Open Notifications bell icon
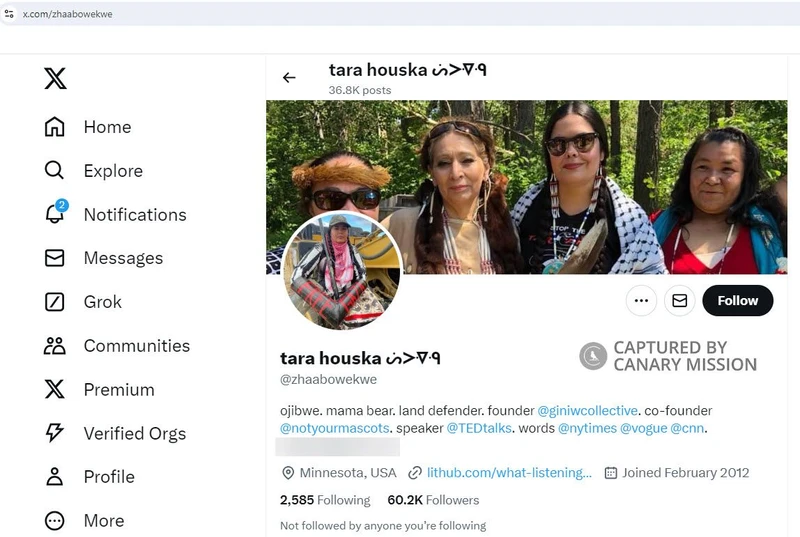The width and height of the screenshot is (800, 537). click(55, 214)
